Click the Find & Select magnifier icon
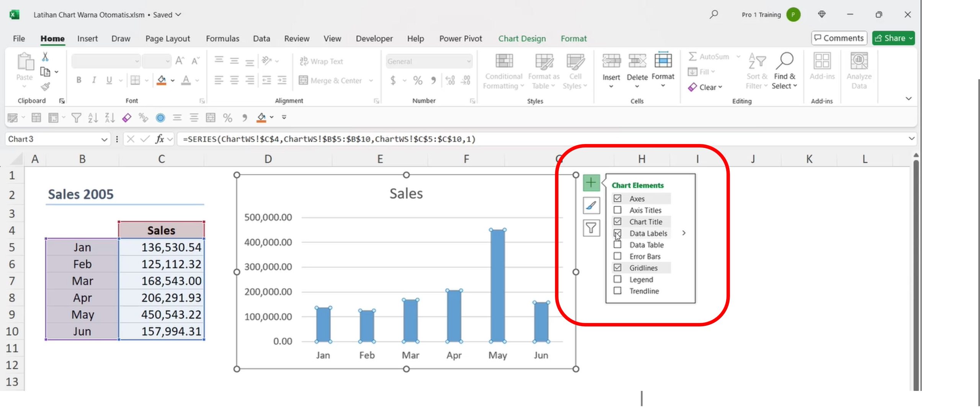Viewport: 980px width, 407px height. (784, 61)
